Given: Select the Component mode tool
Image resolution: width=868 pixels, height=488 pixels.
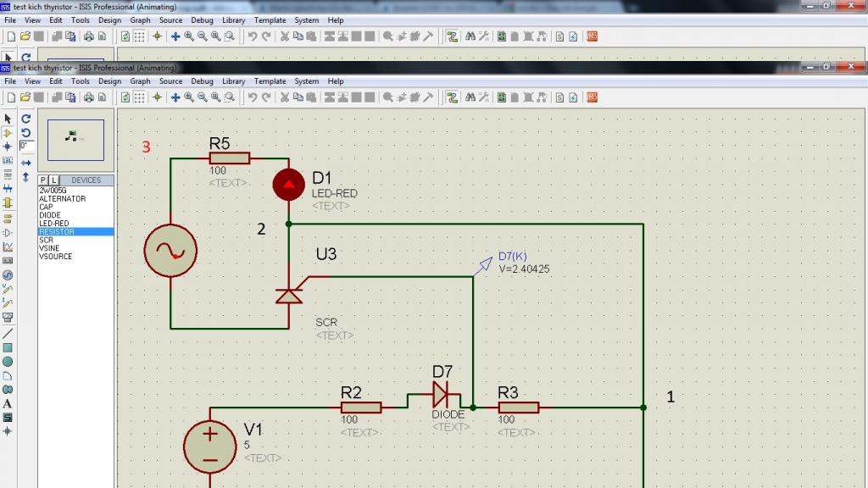Looking at the screenshot, I should (x=7, y=133).
